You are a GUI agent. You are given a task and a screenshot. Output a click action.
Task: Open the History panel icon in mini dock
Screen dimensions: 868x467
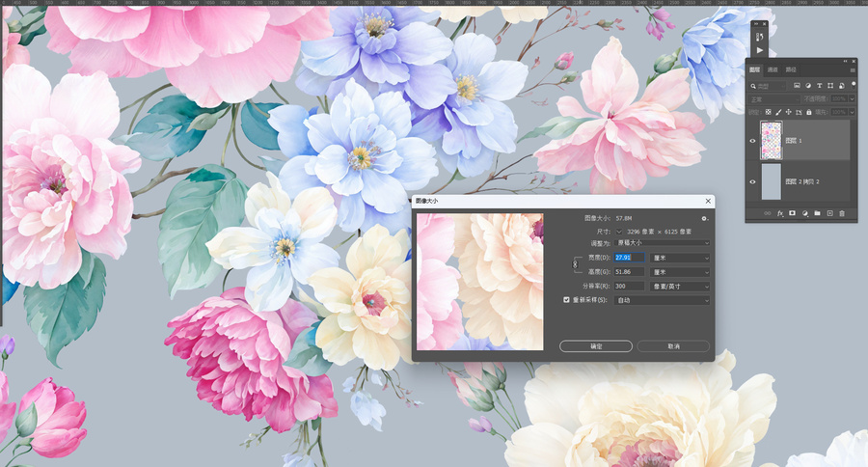click(760, 37)
